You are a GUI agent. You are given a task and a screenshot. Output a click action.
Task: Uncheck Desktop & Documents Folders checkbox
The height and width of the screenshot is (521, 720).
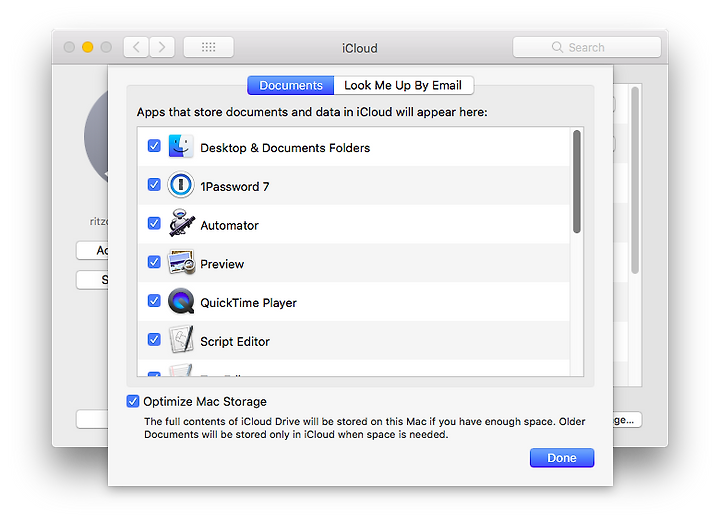click(154, 146)
